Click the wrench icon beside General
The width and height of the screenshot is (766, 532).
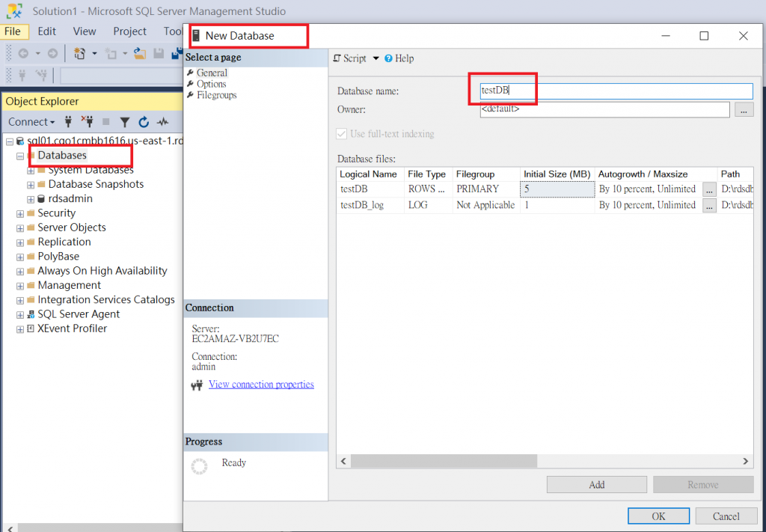[x=191, y=73]
